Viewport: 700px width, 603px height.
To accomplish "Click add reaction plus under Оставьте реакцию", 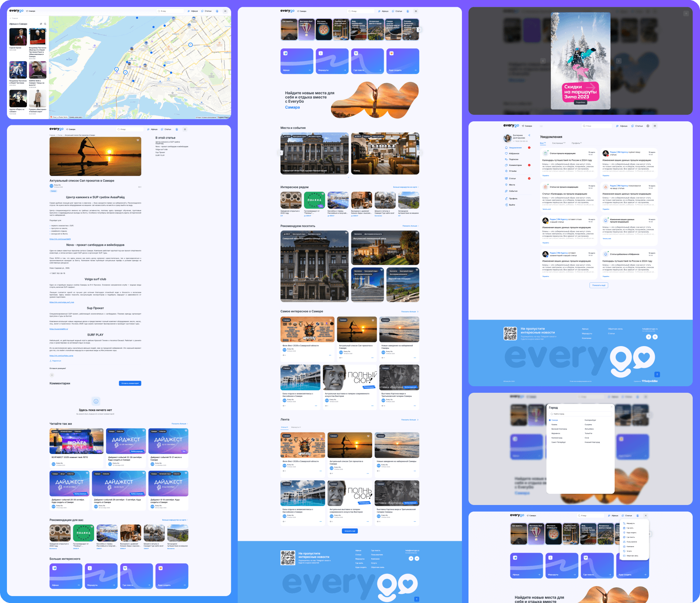I will coord(52,375).
